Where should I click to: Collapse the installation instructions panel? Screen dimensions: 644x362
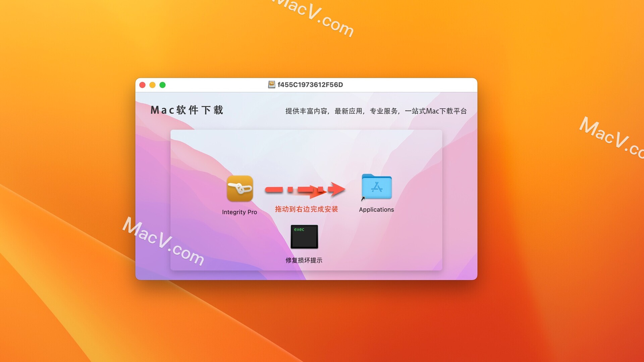coord(154,85)
